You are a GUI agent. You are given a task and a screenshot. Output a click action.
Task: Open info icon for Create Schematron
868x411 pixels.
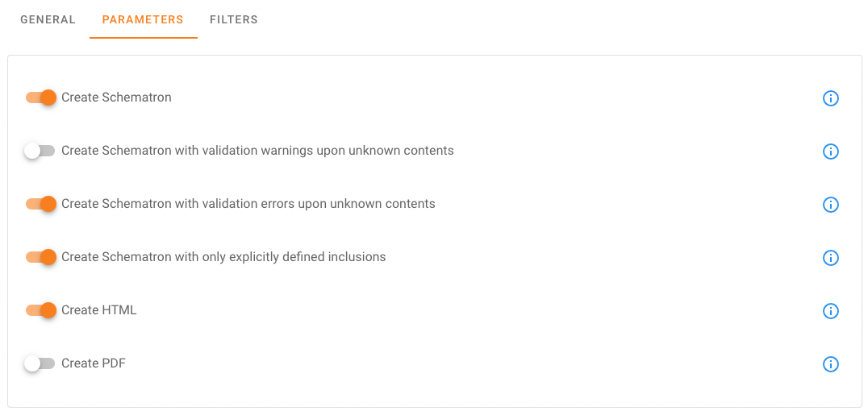click(x=830, y=98)
